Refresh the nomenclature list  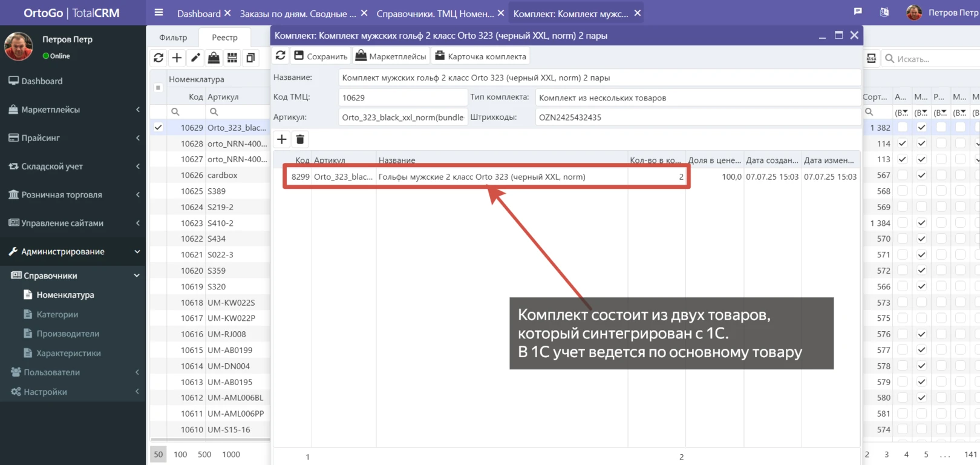tap(158, 58)
